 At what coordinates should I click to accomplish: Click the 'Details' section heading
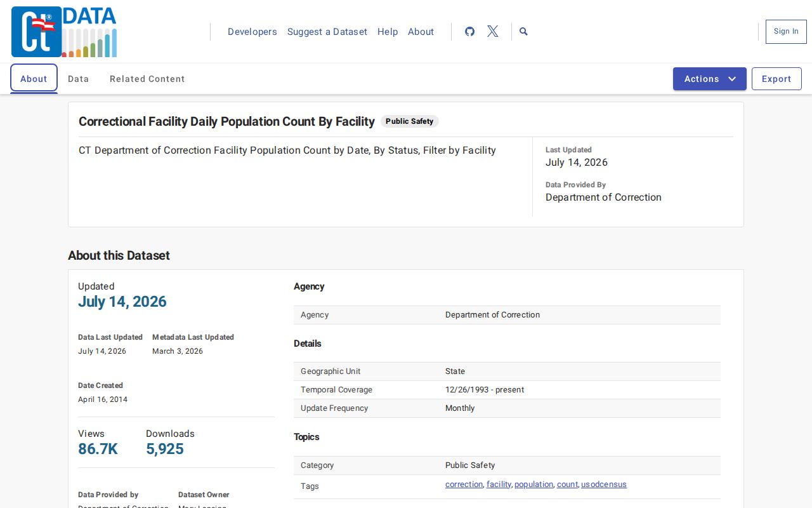[x=308, y=344]
